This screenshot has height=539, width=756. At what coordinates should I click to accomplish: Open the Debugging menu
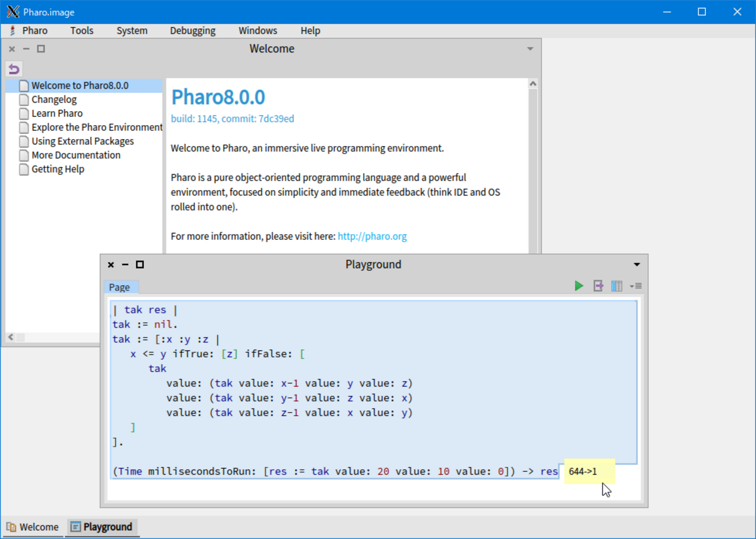[192, 31]
